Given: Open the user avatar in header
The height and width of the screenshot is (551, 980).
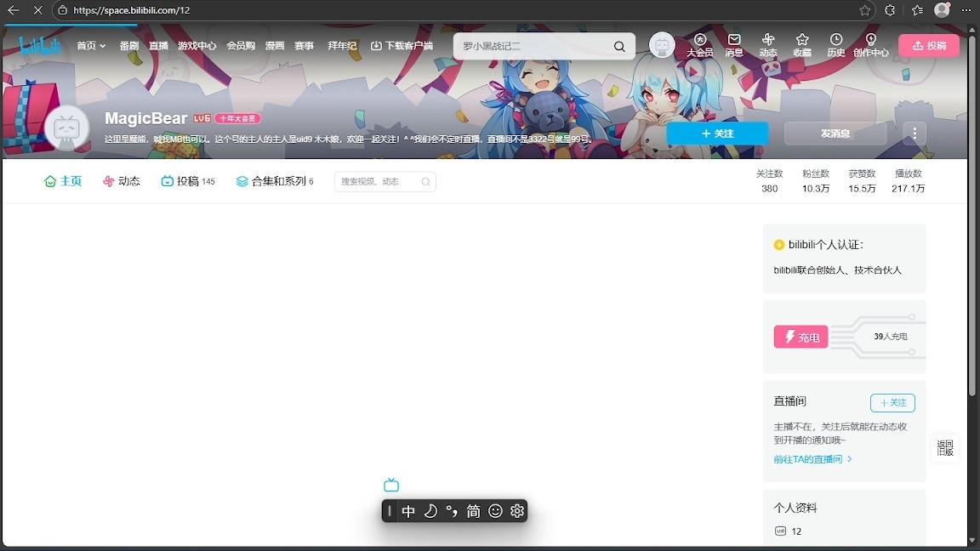Looking at the screenshot, I should [x=662, y=46].
